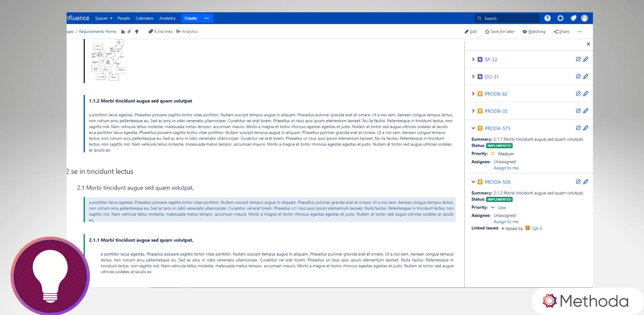
Task: Click the unlink icon for PRODB-62
Action: (x=578, y=93)
